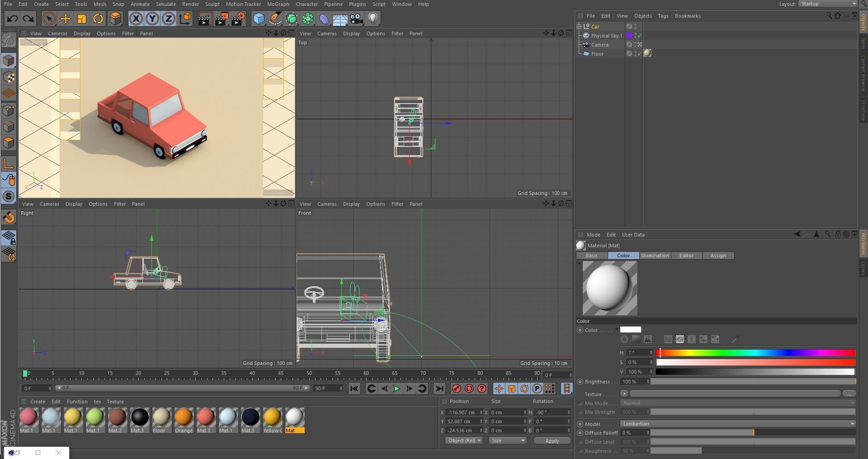Viewport: 868px width, 459px height.
Task: Click the Apply coordinates button
Action: point(552,441)
